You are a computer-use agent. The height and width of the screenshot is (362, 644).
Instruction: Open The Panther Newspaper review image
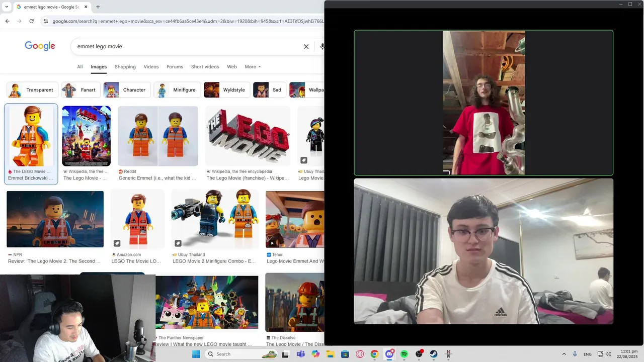pyautogui.click(x=207, y=302)
